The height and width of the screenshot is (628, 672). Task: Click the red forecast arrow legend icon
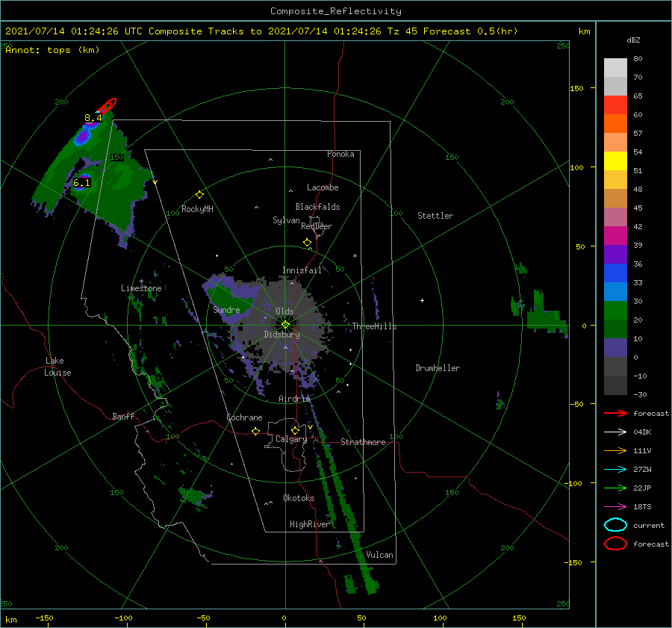click(615, 413)
